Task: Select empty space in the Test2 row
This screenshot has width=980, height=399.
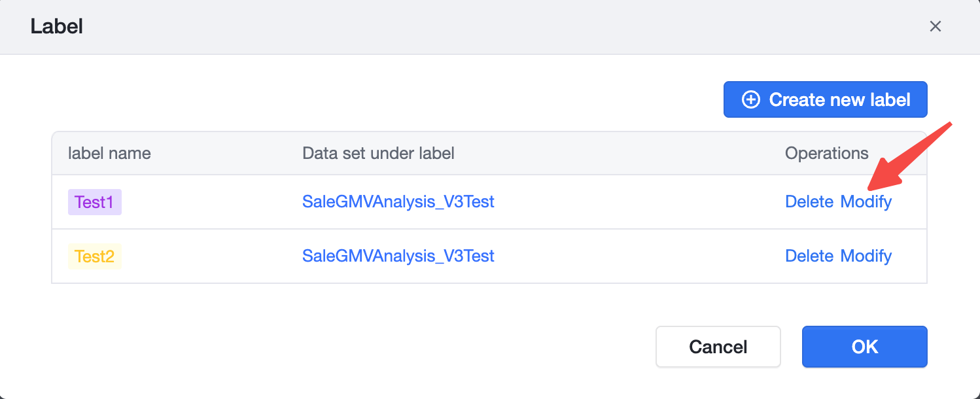Action: pyautogui.click(x=635, y=256)
